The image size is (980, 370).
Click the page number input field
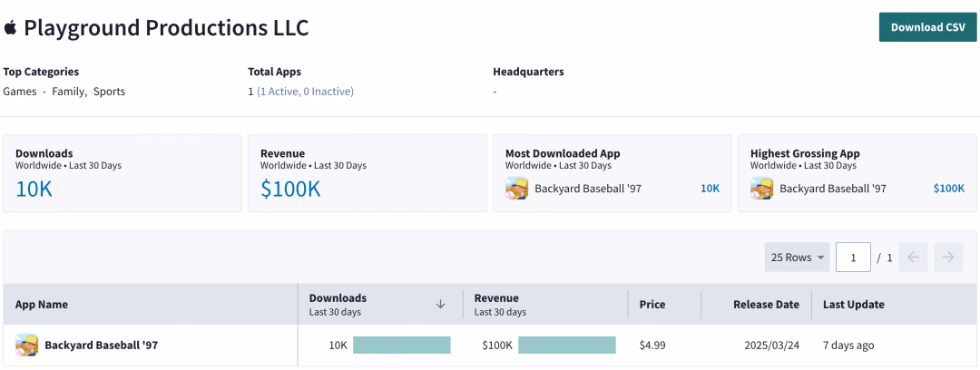[x=853, y=257]
